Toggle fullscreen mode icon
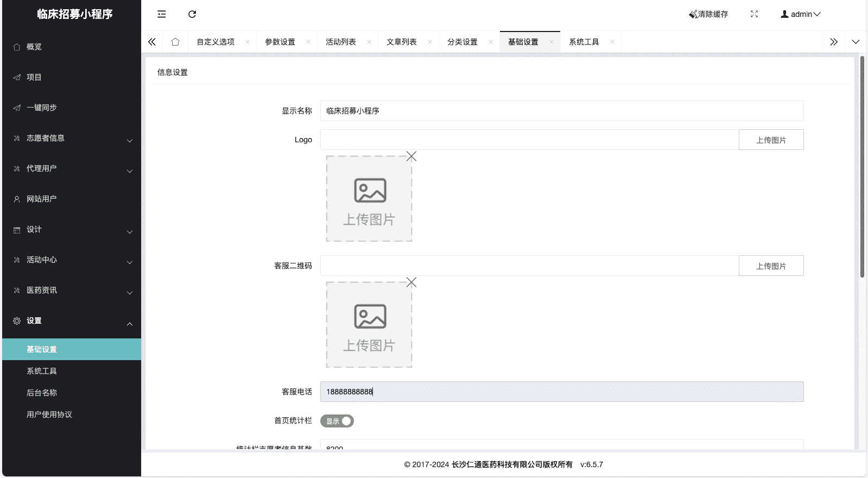Screen dimensions: 868x478 754,14
